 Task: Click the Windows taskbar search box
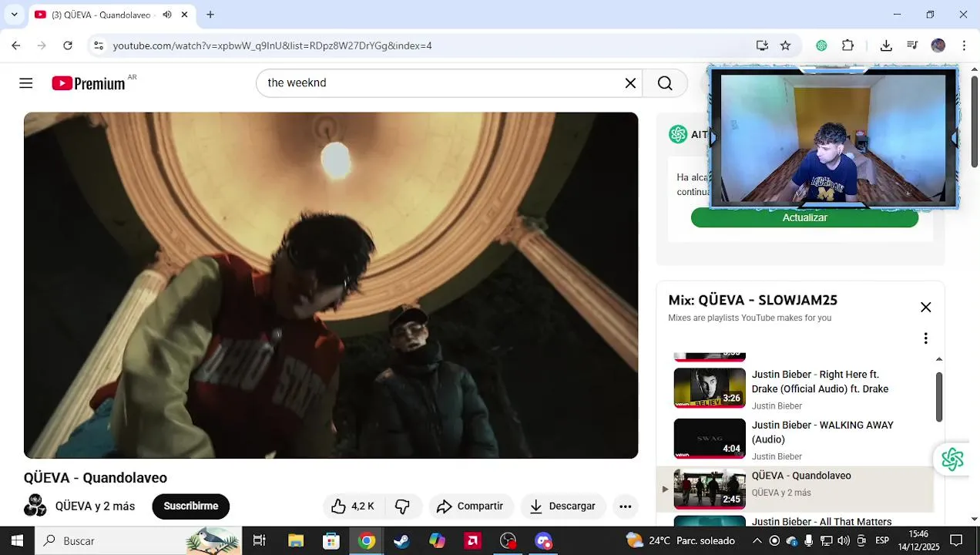point(139,541)
